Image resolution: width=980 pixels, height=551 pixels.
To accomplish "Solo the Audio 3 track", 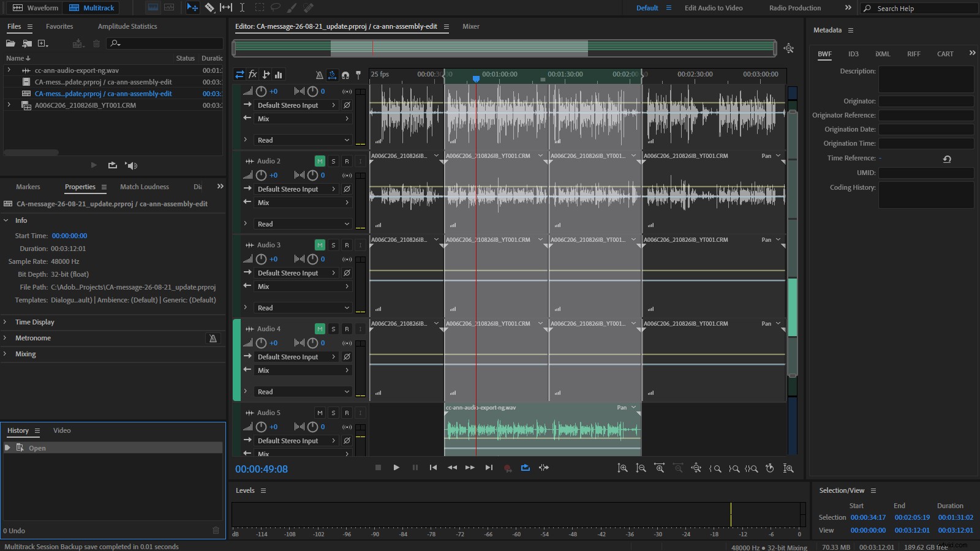I will [333, 244].
